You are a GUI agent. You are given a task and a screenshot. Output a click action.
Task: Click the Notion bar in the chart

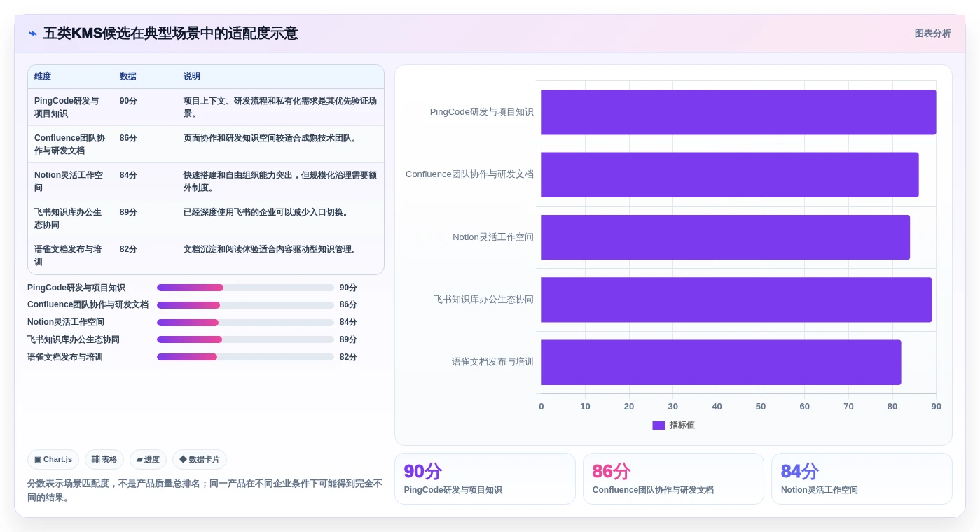(x=726, y=237)
